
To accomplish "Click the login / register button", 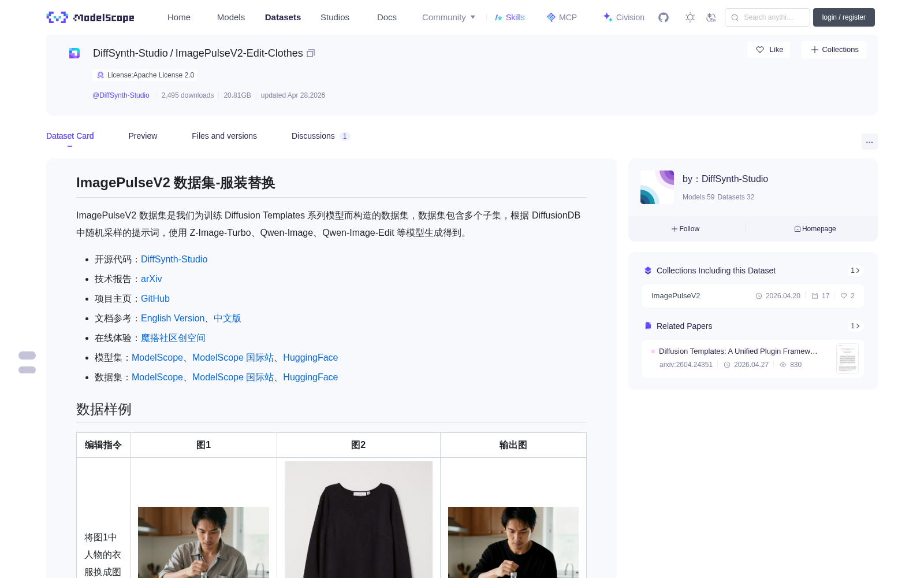I will (844, 17).
